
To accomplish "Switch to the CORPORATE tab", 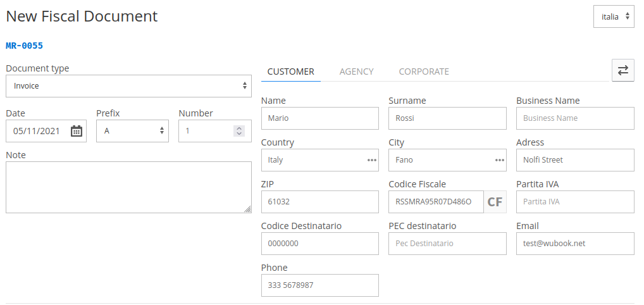I will point(424,72).
